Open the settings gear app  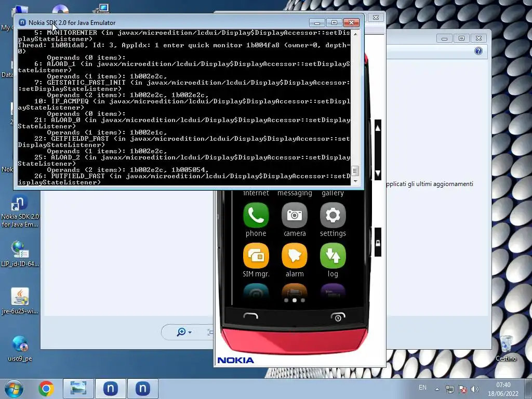point(333,215)
